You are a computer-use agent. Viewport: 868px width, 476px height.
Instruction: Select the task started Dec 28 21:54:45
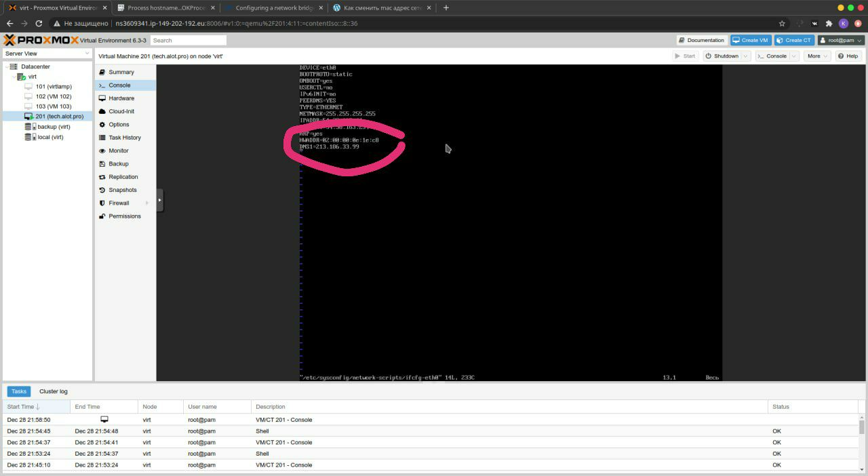(x=431, y=431)
